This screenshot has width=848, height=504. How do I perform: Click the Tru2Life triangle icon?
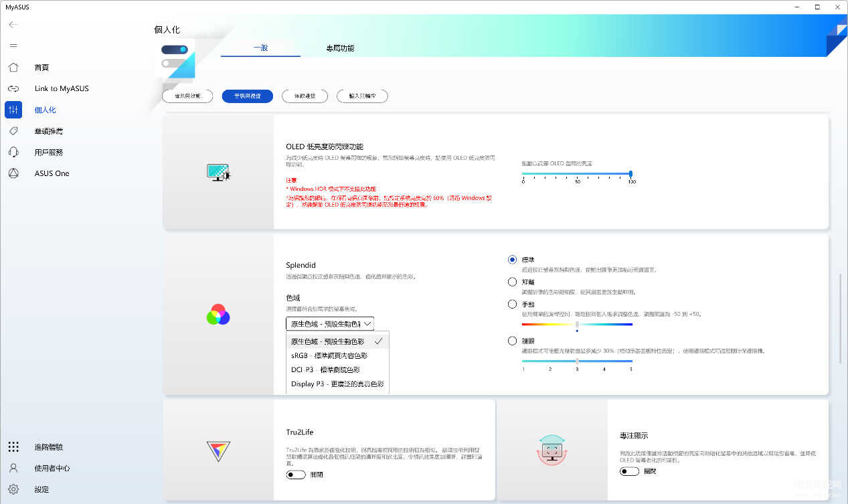pyautogui.click(x=218, y=450)
